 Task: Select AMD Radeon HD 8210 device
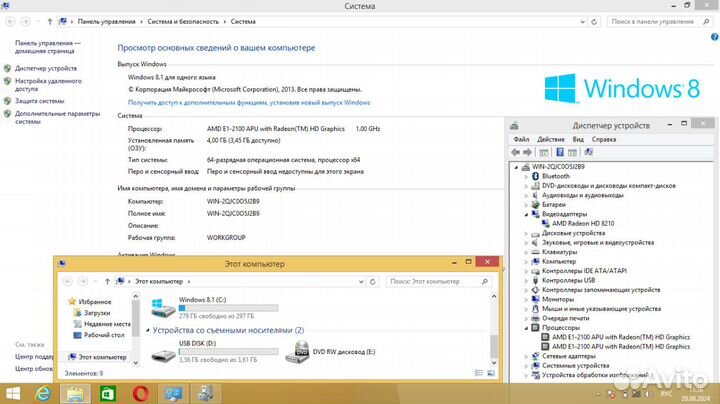(x=583, y=224)
